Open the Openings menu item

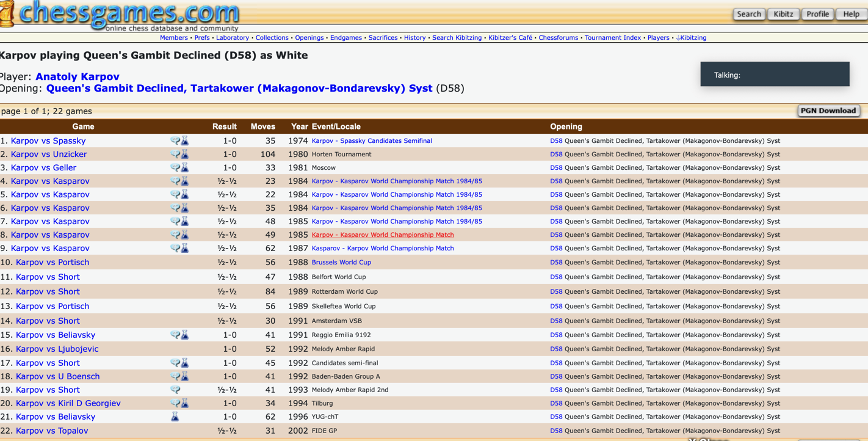[309, 38]
